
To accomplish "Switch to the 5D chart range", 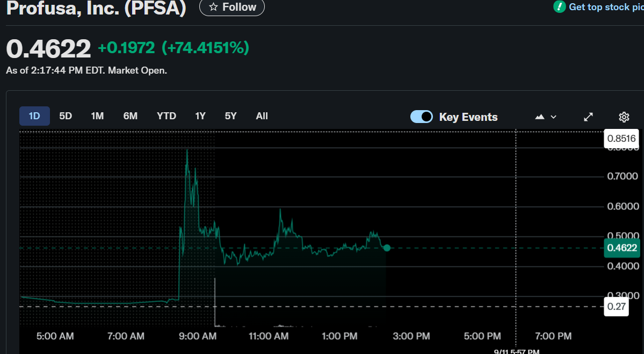I will 66,116.
